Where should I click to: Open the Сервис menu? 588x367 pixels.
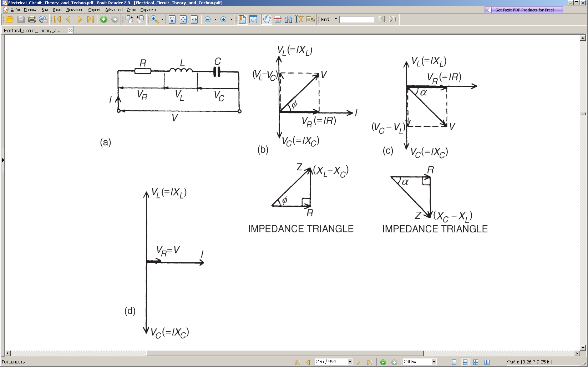[95, 10]
